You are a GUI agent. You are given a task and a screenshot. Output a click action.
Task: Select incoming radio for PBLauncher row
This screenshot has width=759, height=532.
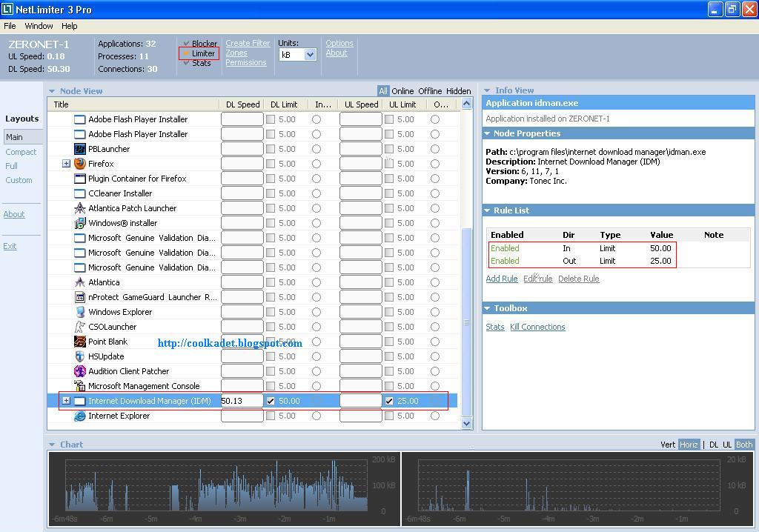pos(316,149)
